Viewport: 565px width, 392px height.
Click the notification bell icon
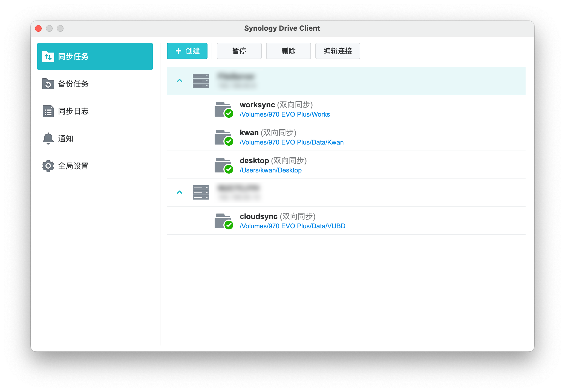[x=48, y=139]
